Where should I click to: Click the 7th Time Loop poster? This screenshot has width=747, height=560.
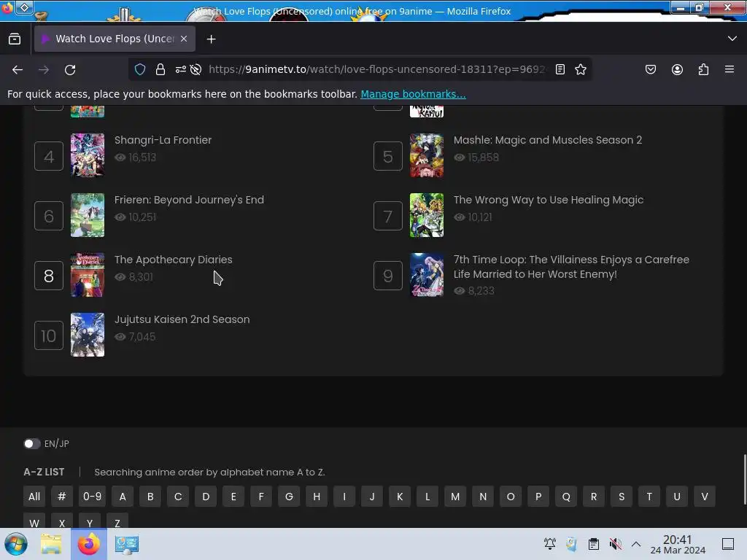pos(426,275)
